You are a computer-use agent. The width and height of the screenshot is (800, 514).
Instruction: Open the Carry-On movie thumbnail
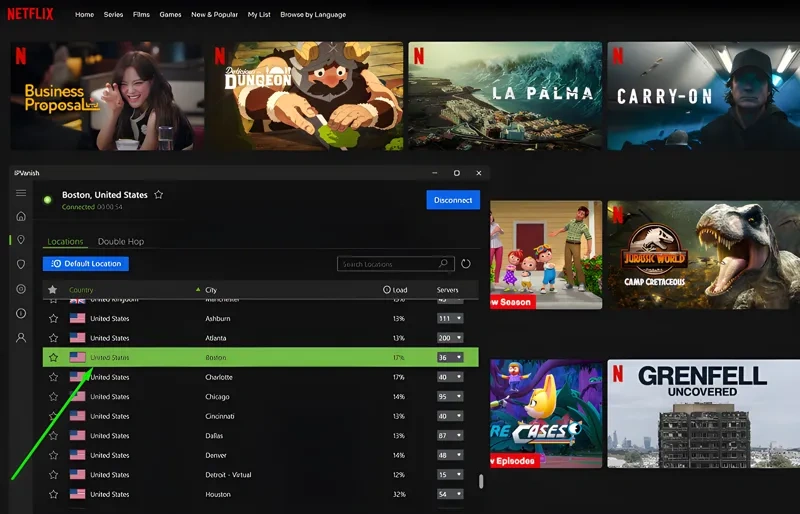(x=703, y=96)
